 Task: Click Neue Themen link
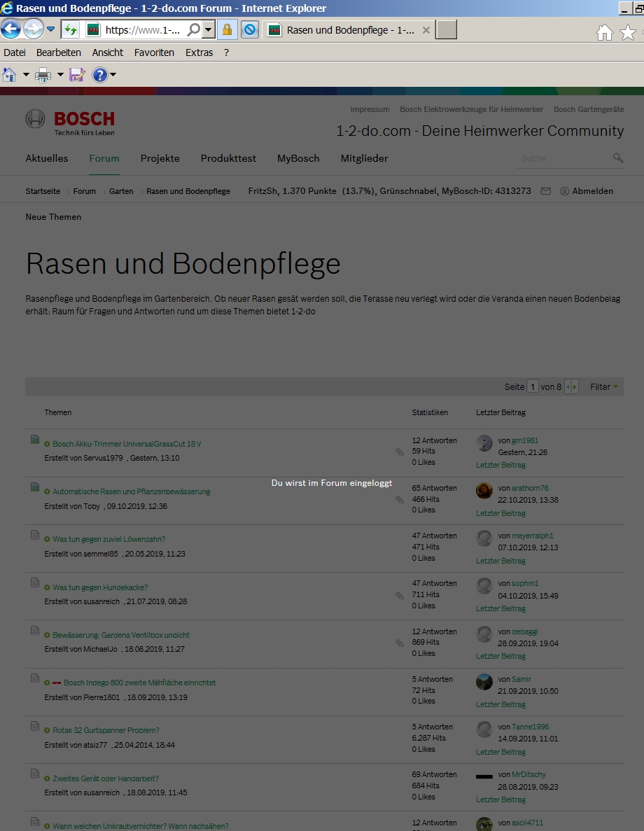[x=53, y=217]
